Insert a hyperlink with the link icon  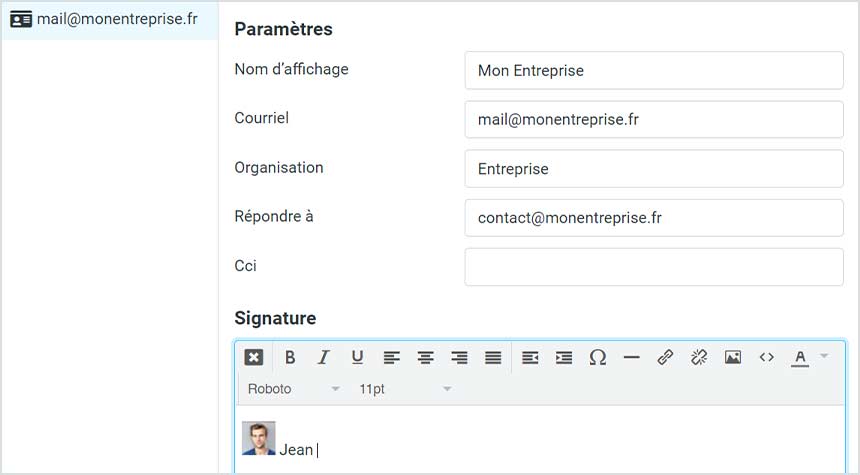(x=665, y=358)
